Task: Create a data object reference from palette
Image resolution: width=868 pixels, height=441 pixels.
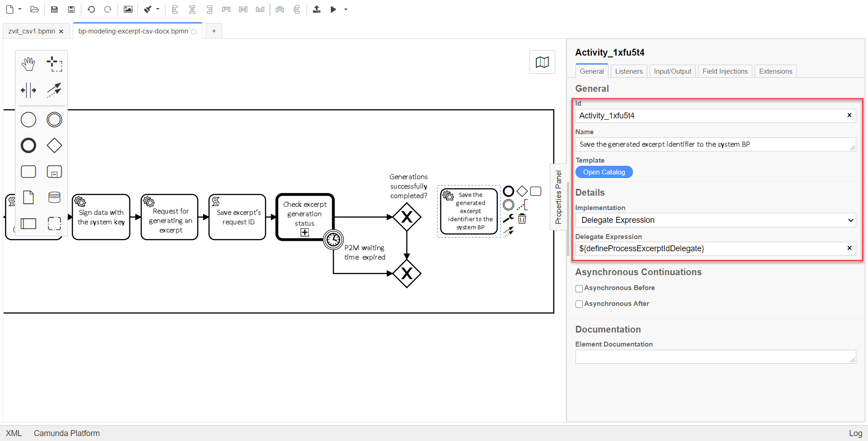Action: pos(28,197)
